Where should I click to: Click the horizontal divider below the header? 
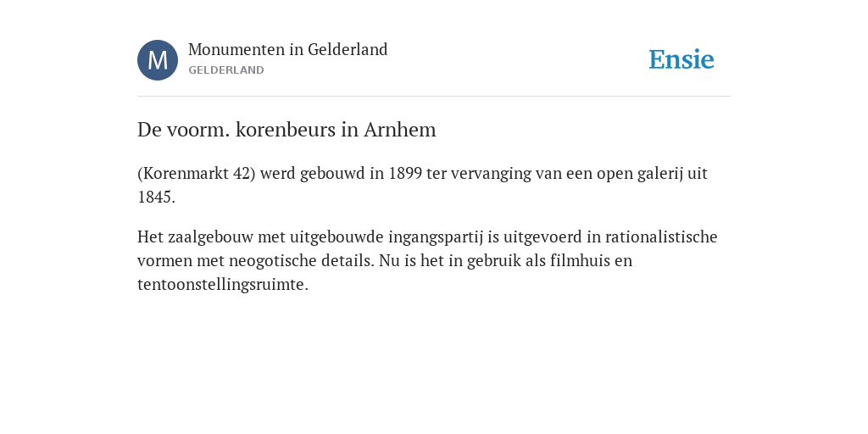[434, 97]
